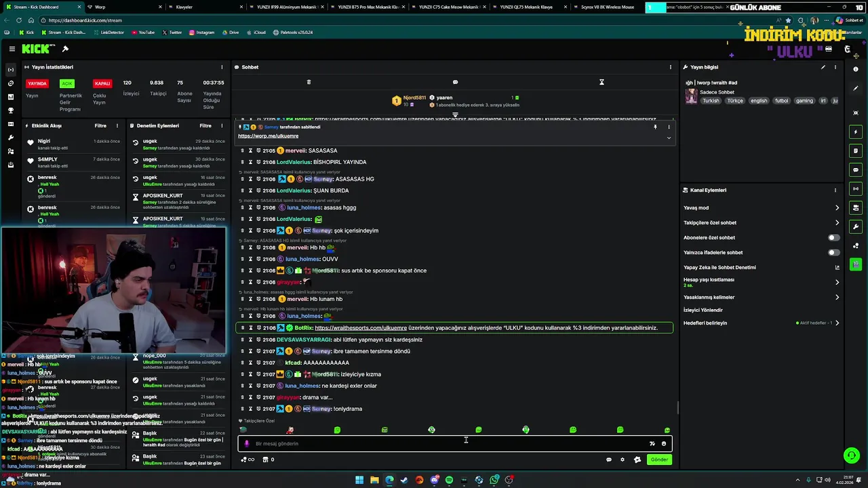This screenshot has width=868, height=488.
Task: Click the speech bubble icon in chat toolbar
Action: point(455,82)
